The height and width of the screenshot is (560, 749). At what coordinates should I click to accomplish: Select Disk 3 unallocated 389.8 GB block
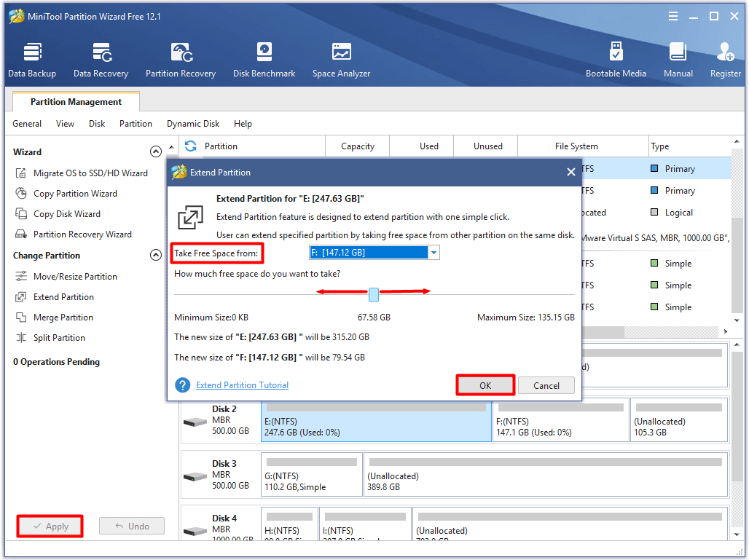(x=546, y=475)
